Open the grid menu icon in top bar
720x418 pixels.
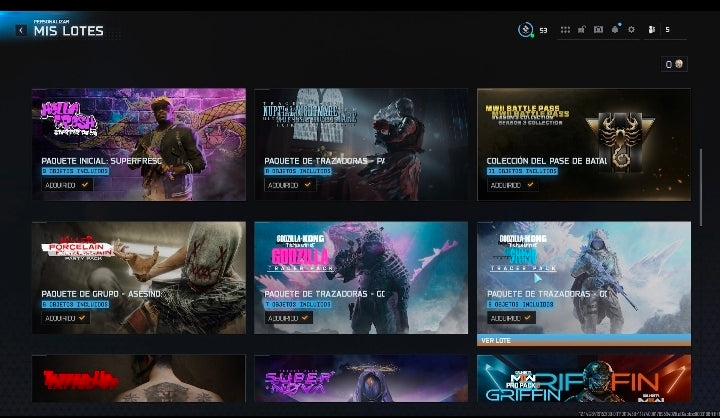click(x=565, y=29)
